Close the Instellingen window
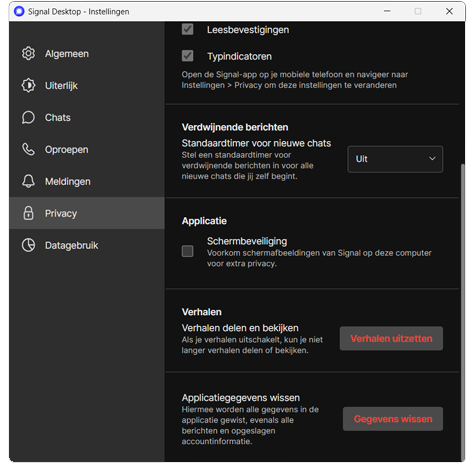The image size is (475, 463). (x=449, y=11)
